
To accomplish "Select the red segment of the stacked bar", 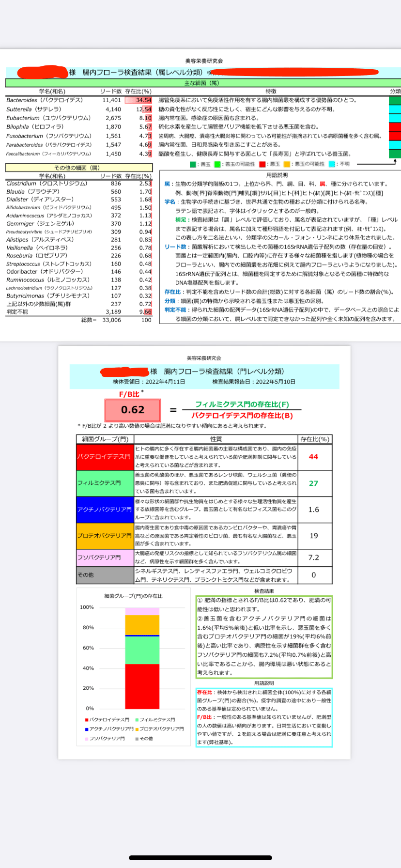I will (142, 686).
